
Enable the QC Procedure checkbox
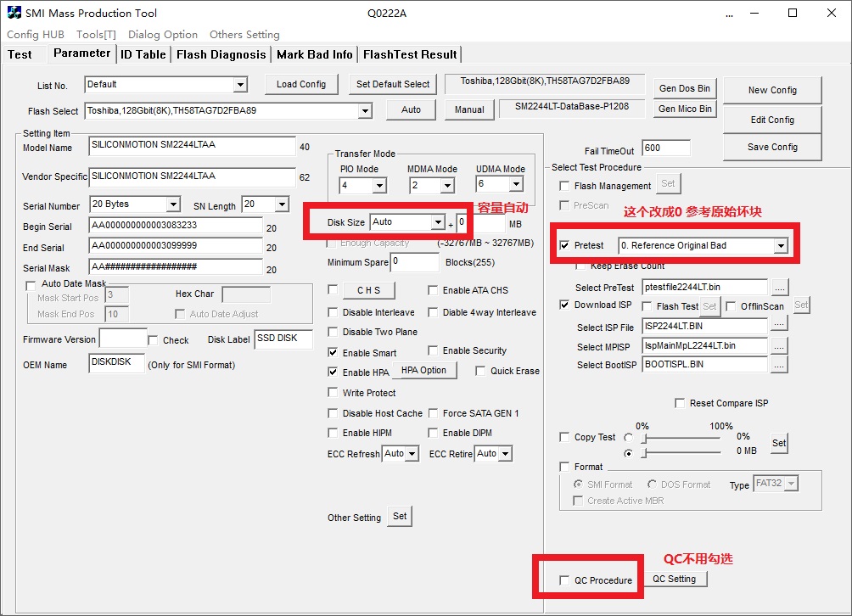click(x=564, y=580)
